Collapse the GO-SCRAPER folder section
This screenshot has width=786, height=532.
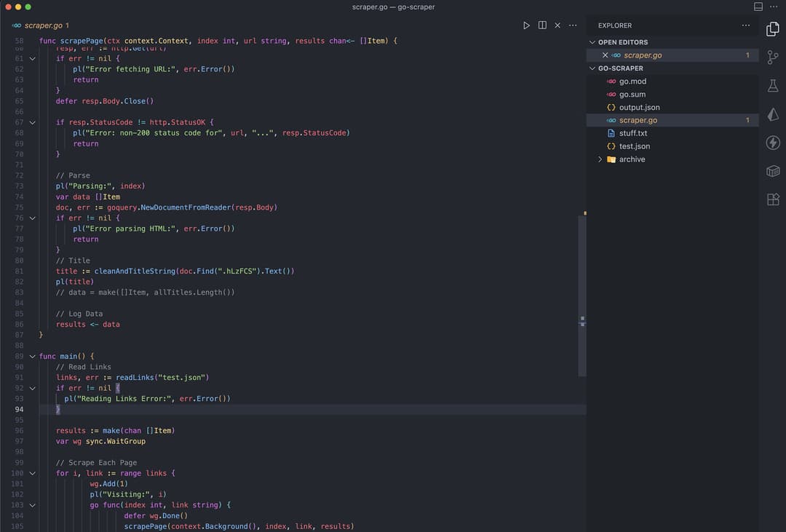click(592, 68)
